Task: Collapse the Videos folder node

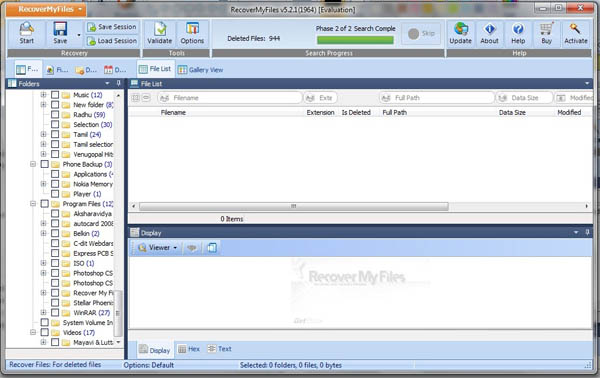Action: coord(33,332)
